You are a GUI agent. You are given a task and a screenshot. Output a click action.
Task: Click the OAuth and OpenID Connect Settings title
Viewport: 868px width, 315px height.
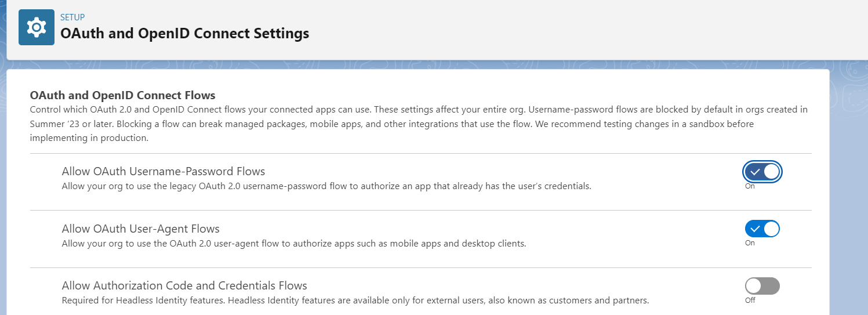(184, 34)
